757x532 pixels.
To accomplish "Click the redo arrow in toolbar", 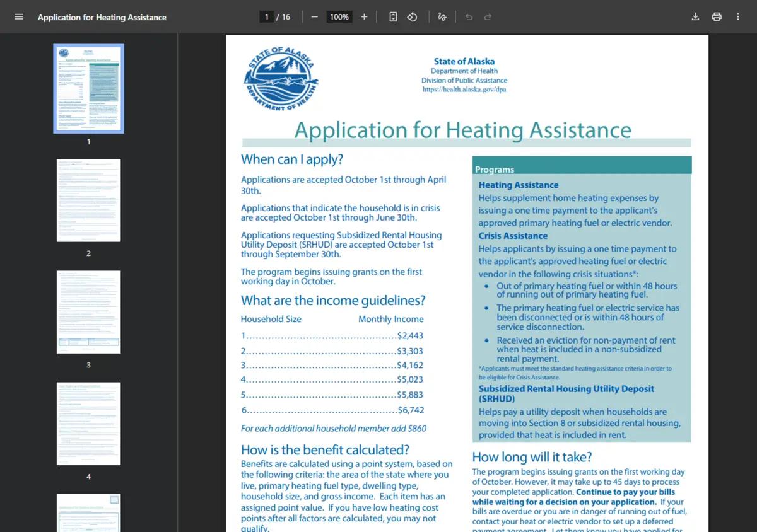I will point(488,17).
